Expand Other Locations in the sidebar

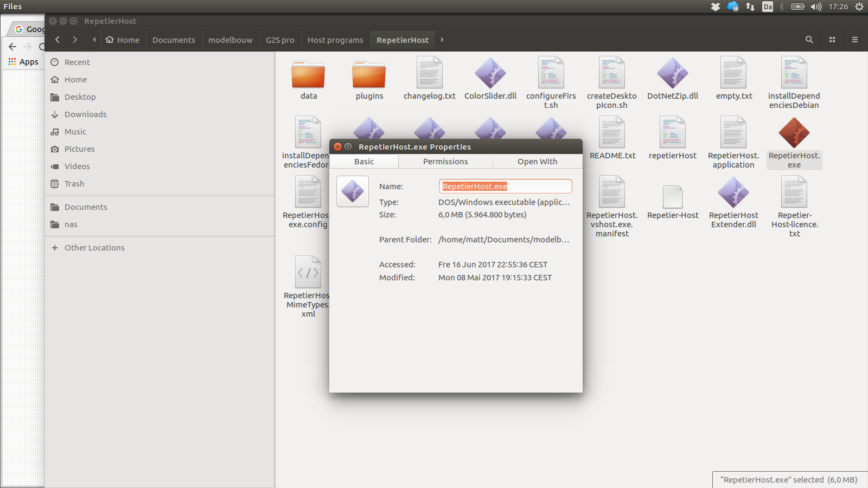94,247
